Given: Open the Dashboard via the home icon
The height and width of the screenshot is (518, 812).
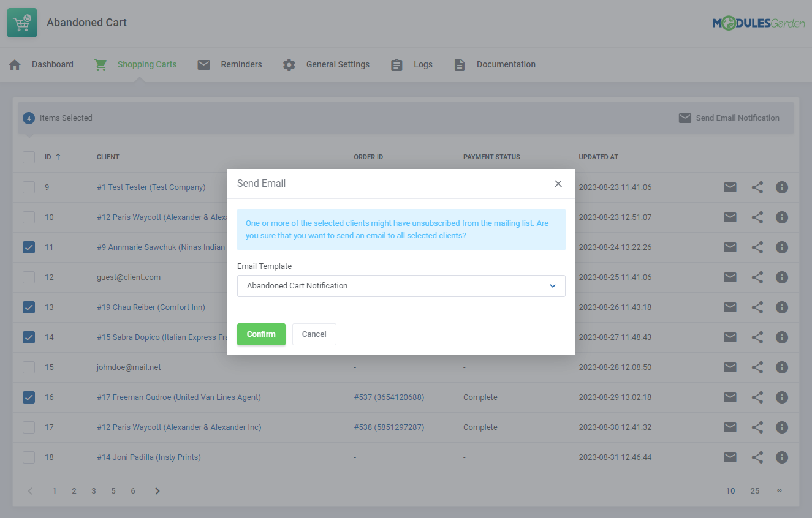Looking at the screenshot, I should click(15, 64).
